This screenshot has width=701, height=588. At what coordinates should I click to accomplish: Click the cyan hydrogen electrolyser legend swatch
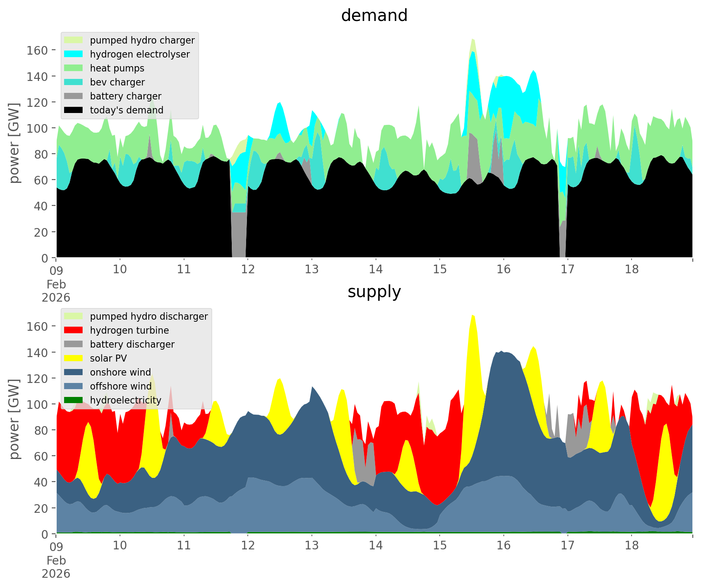pyautogui.click(x=74, y=54)
